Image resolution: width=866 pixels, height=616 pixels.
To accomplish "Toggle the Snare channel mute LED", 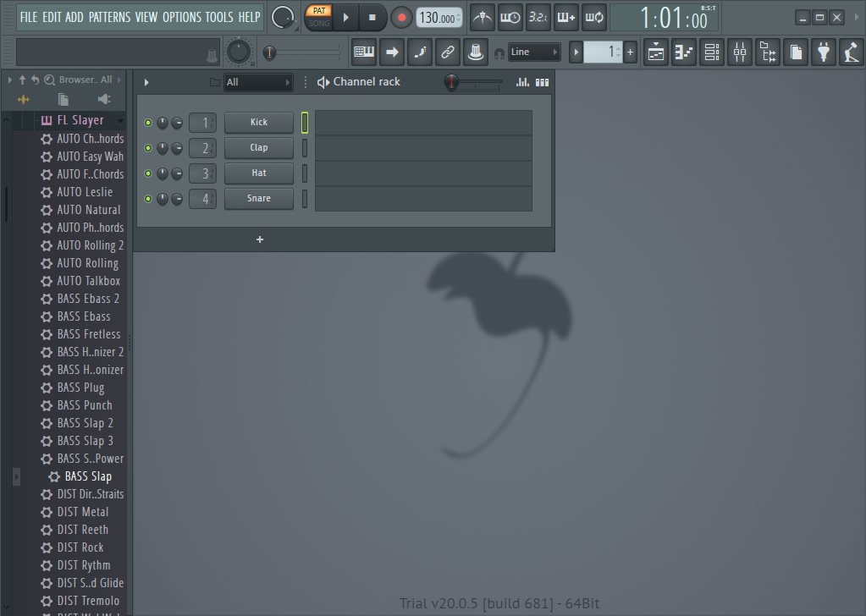I will [x=148, y=199].
